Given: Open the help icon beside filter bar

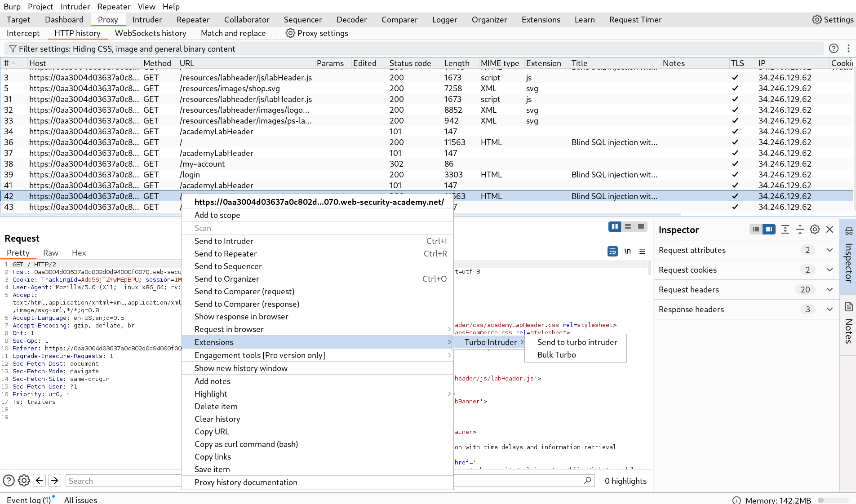Looking at the screenshot, I should [834, 49].
